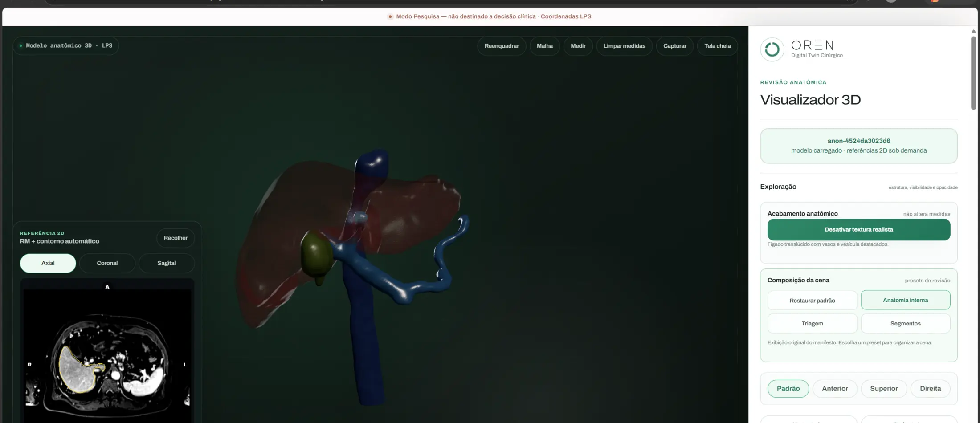Click the RM + contorno automático title
Screen dimensions: 980x423
coord(59,241)
